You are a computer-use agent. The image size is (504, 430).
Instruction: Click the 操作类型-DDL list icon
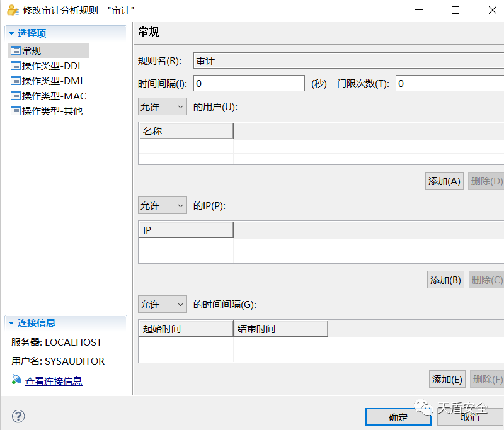click(x=16, y=65)
